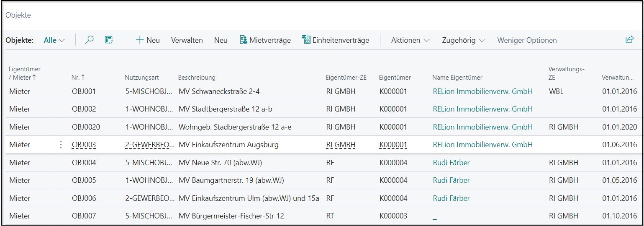The width and height of the screenshot is (644, 226).
Task: Open the list layout view icon
Action: tap(109, 40)
